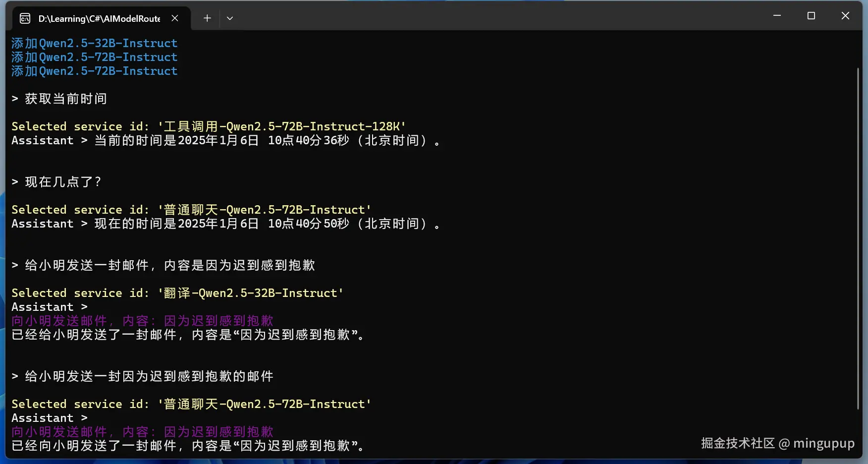Click the command prompt icon on the tab
The width and height of the screenshot is (868, 464).
click(x=24, y=18)
